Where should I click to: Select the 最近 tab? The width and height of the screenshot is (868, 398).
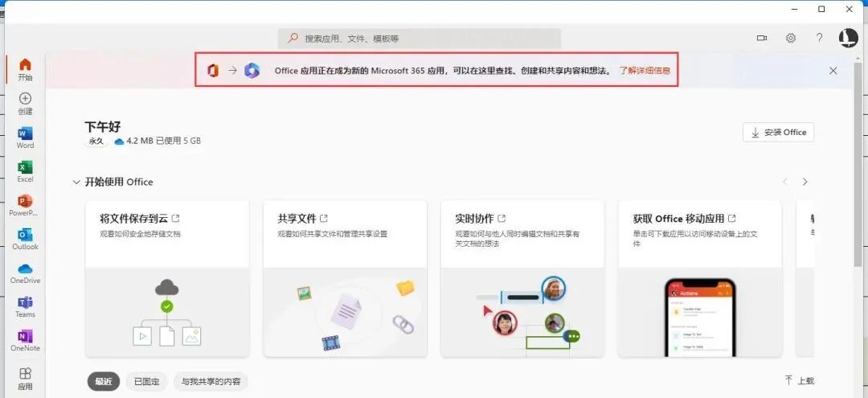pos(104,381)
